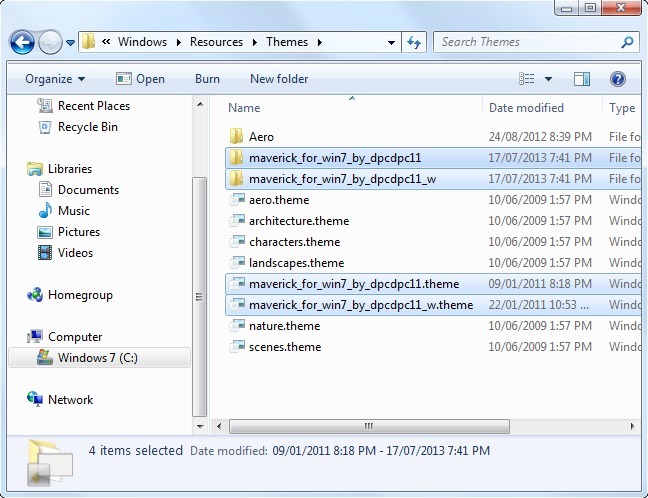The width and height of the screenshot is (648, 498).
Task: Select aero.theme file icon
Action: pos(237,200)
